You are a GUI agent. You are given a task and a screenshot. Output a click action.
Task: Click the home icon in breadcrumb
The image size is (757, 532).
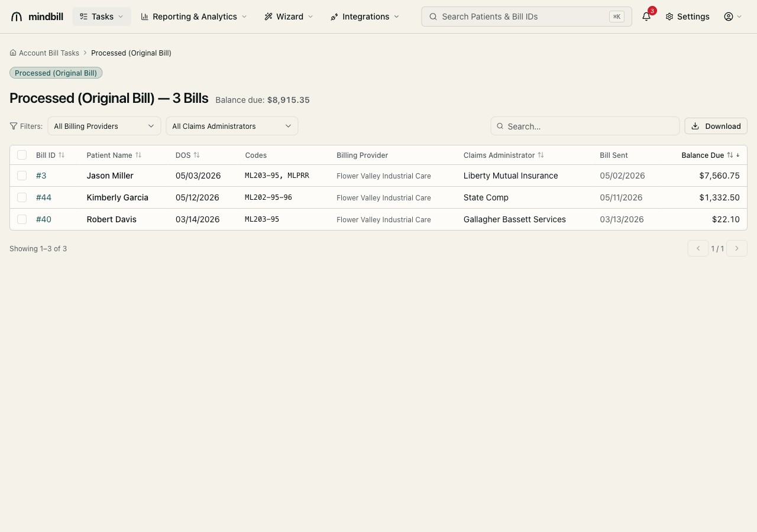(13, 53)
